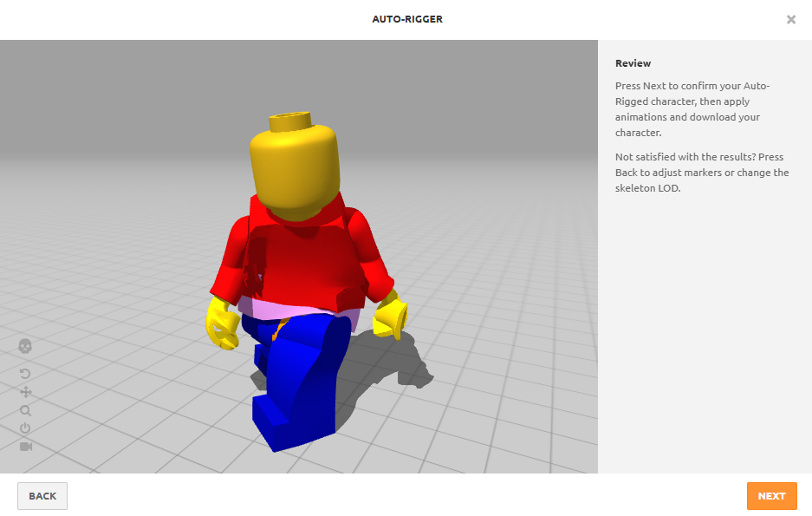Select the rotate view icon
The image size is (812, 516).
pos(25,374)
